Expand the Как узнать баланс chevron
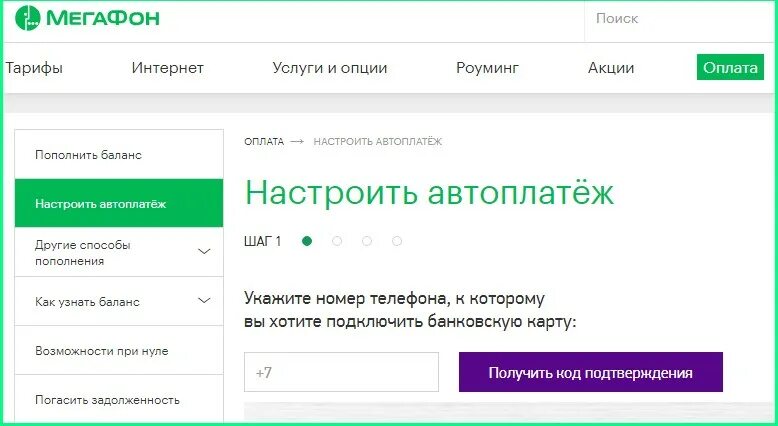This screenshot has height=426, width=778. coord(204,301)
